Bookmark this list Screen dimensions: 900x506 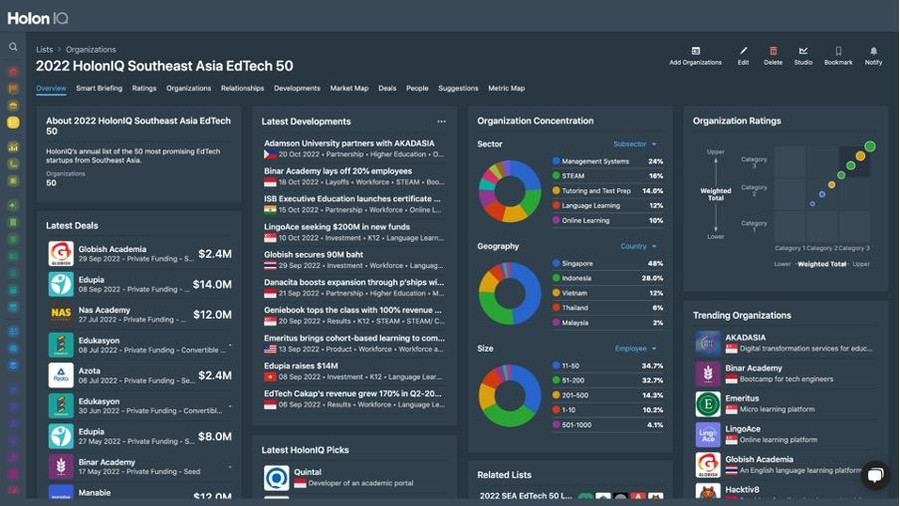point(838,51)
